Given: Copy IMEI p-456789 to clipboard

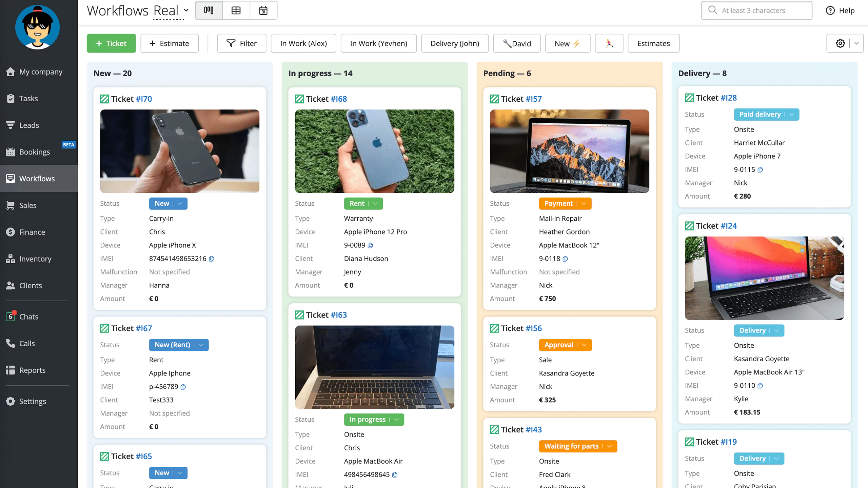Looking at the screenshot, I should (x=183, y=387).
